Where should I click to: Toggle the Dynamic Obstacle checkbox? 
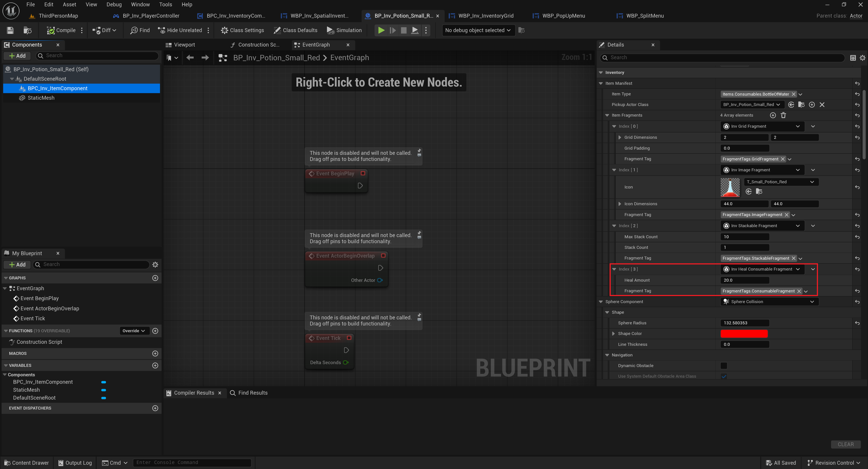723,366
